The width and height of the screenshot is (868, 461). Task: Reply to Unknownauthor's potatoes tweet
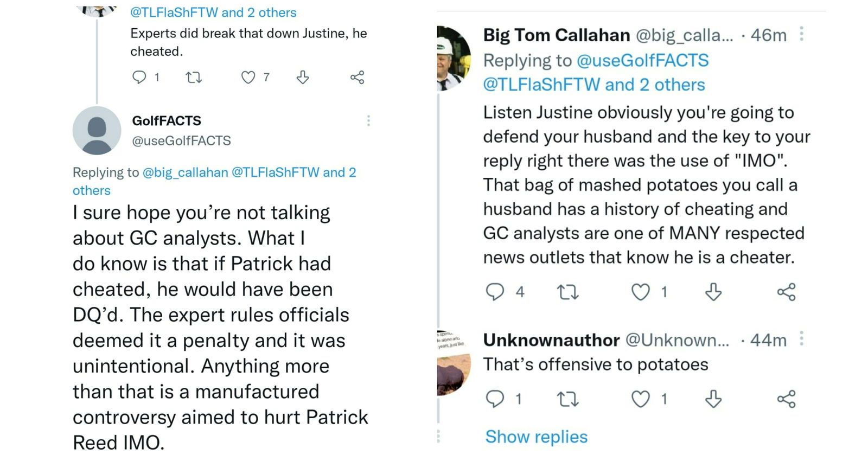click(495, 399)
